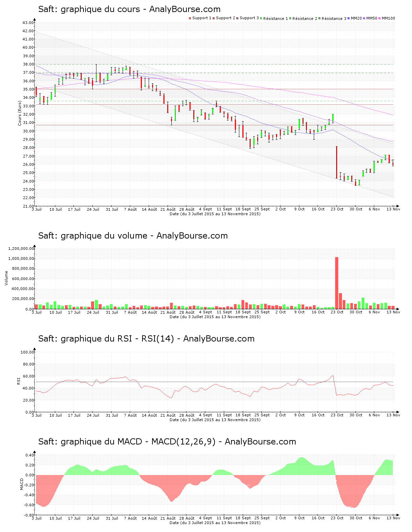Click '7 Août' date on the price chart
412x532 pixels.
(x=130, y=209)
